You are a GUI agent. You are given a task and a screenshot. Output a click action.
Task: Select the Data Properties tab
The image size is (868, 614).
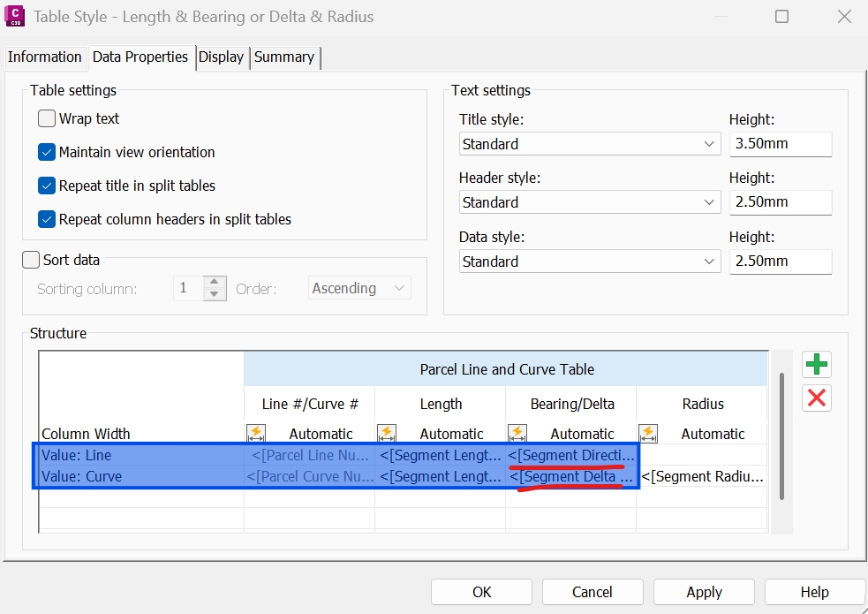(140, 57)
